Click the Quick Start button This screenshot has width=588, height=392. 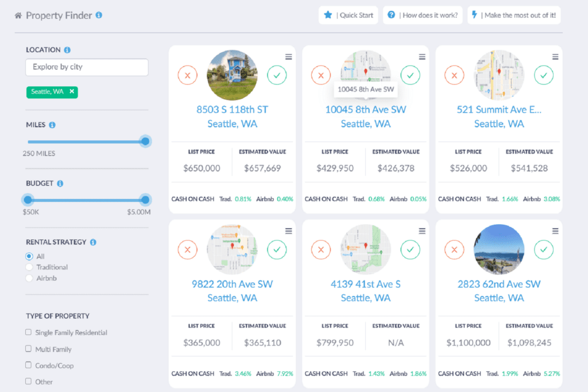click(348, 15)
